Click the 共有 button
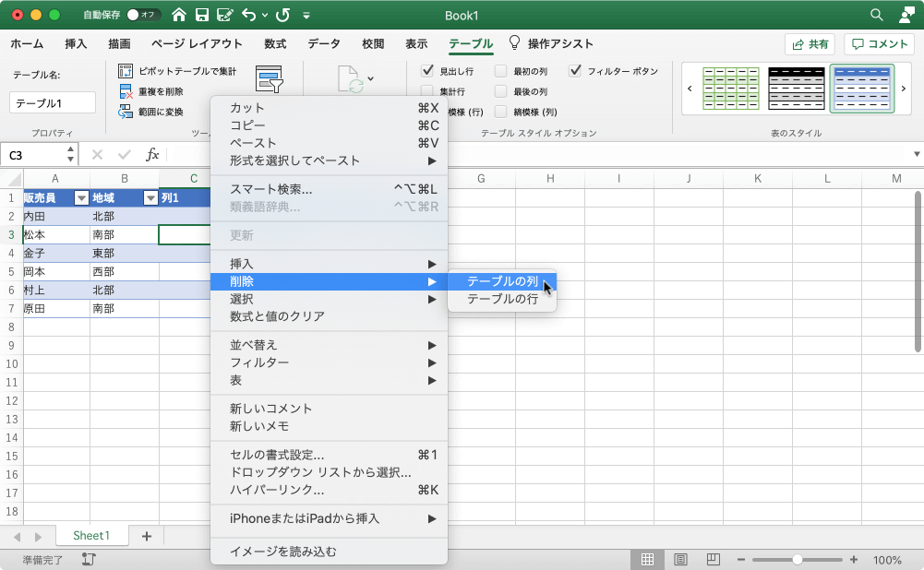Screen dimensions: 924x570 pyautogui.click(x=810, y=44)
